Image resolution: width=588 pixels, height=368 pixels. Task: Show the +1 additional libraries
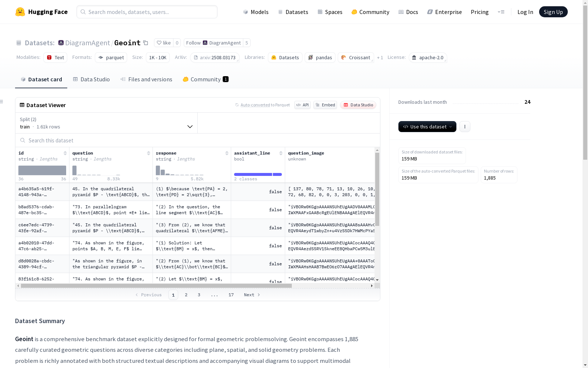click(380, 57)
